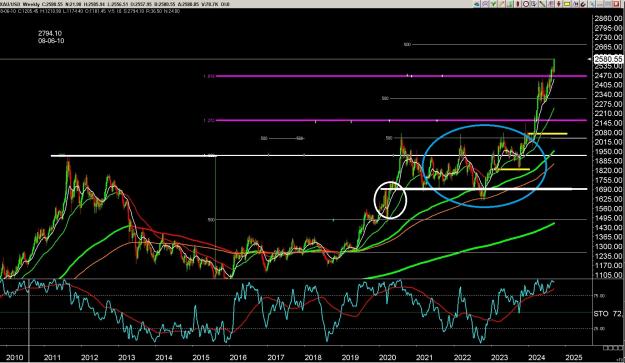Click the 1300.00 price axis label
625x363 pixels.
608,246
